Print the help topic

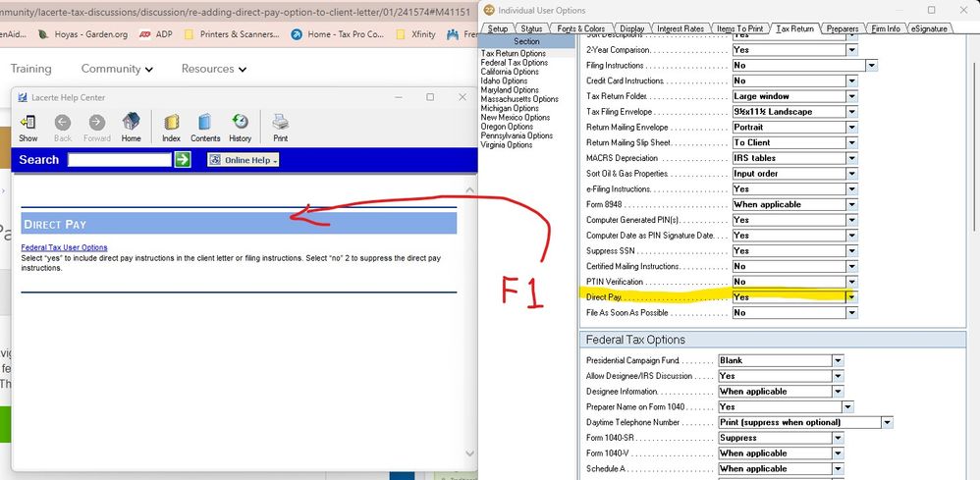tap(280, 127)
